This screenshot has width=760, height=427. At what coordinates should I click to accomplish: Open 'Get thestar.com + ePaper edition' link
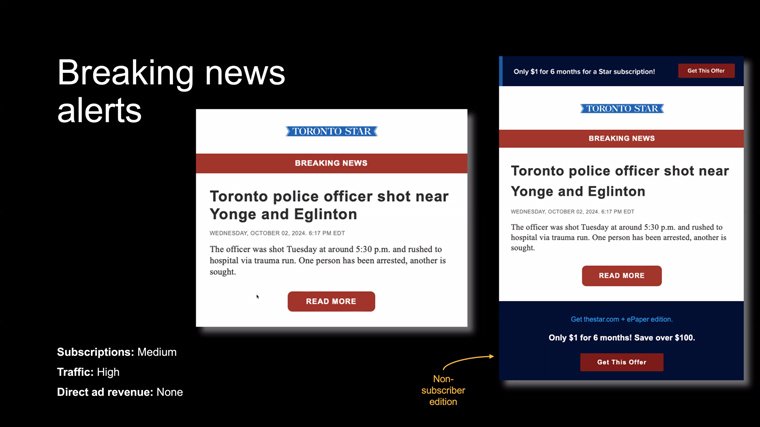tap(621, 319)
